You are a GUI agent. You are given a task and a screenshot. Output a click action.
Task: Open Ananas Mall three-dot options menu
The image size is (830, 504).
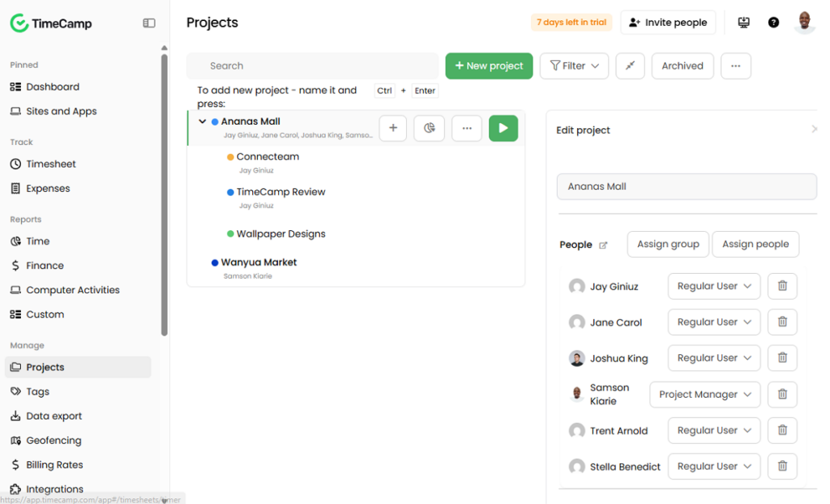click(x=467, y=128)
